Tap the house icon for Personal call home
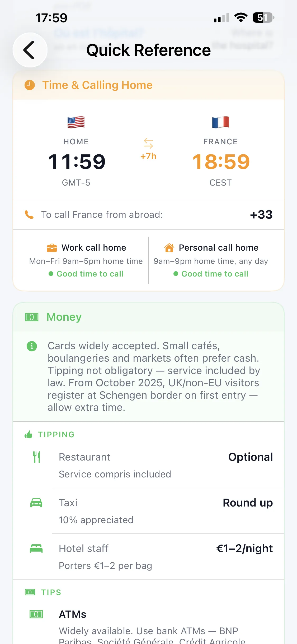This screenshot has width=297, height=644. 169,248
